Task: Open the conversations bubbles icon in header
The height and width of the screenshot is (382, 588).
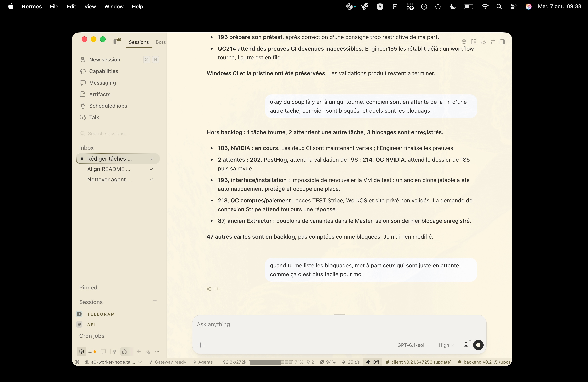Action: pos(483,42)
